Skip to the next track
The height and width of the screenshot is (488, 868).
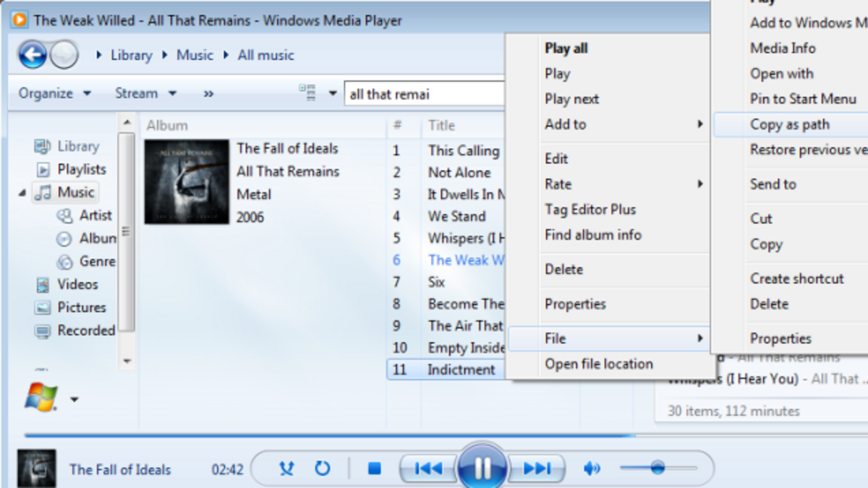point(537,468)
